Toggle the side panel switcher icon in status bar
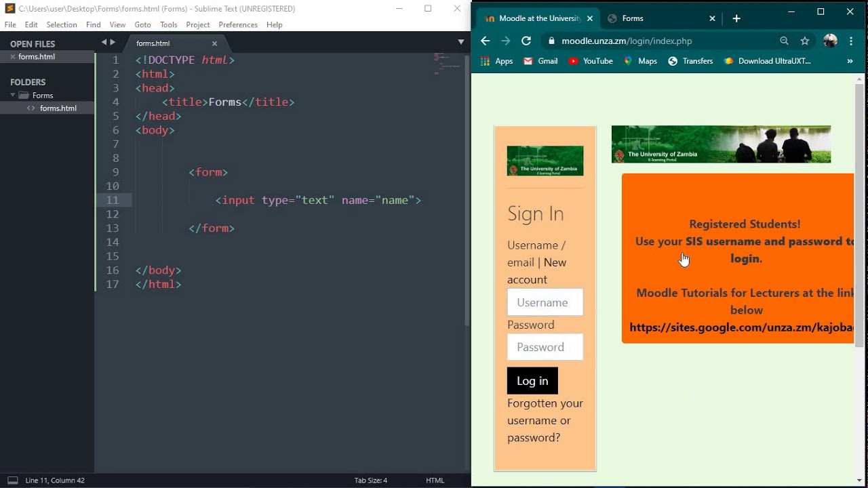Image resolution: width=868 pixels, height=488 pixels. click(x=12, y=481)
